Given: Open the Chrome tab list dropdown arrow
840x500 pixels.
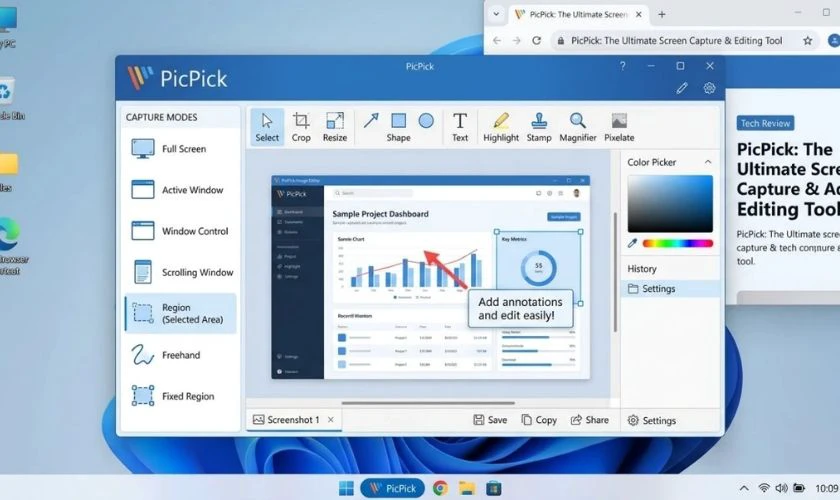Looking at the screenshot, I should click(496, 14).
